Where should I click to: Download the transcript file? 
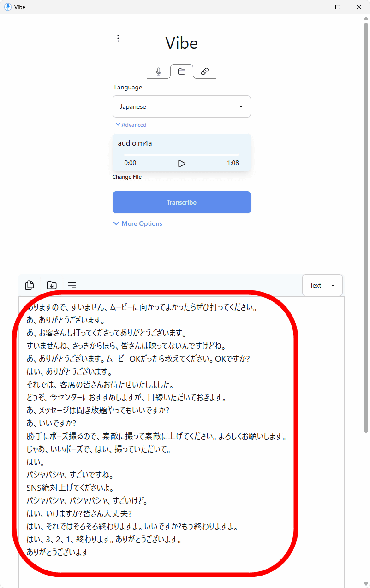pyautogui.click(x=52, y=285)
